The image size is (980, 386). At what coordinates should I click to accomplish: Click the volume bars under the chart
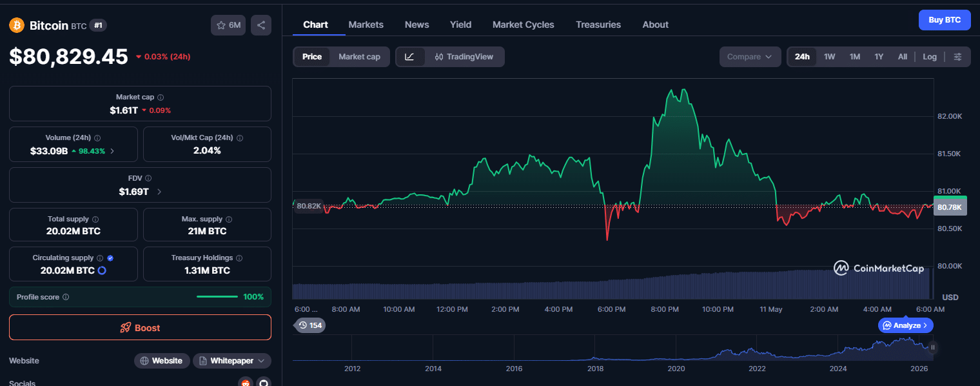coord(612,285)
